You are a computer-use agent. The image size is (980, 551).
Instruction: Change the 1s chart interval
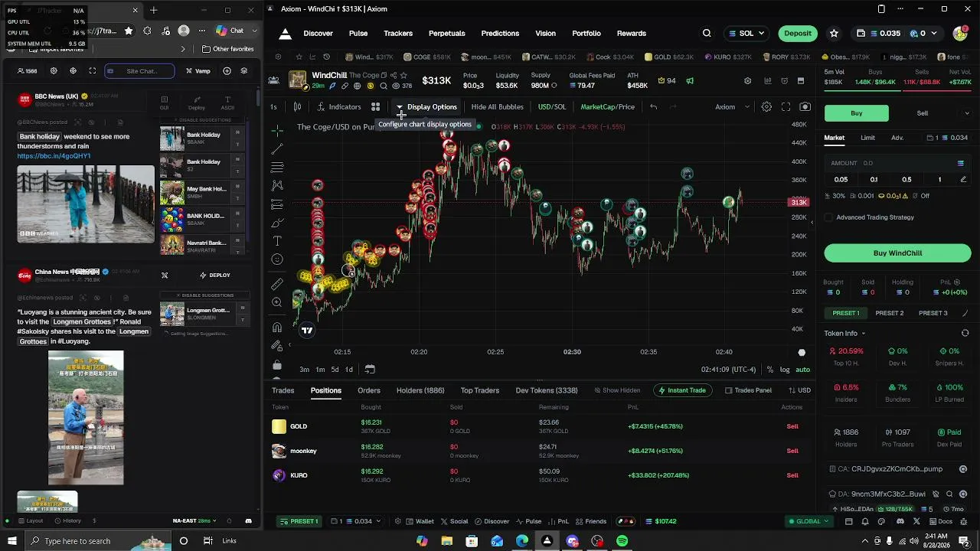(273, 107)
